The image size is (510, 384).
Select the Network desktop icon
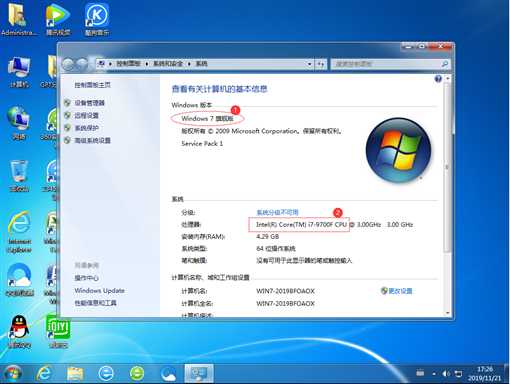click(x=19, y=123)
